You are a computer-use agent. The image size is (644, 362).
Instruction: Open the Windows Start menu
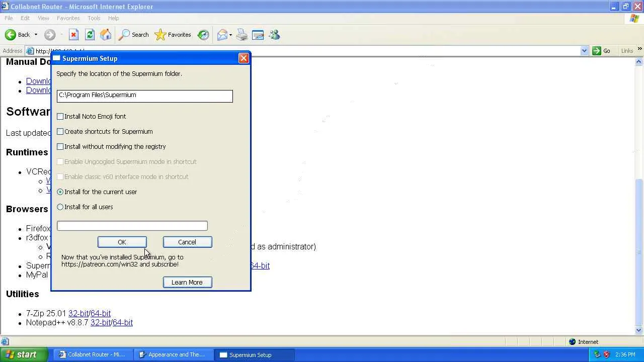(x=24, y=354)
